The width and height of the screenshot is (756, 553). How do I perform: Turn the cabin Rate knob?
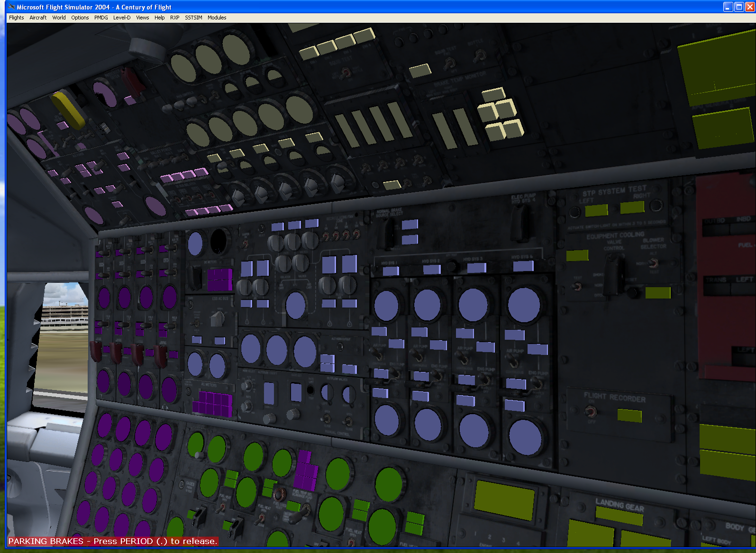[x=246, y=407]
